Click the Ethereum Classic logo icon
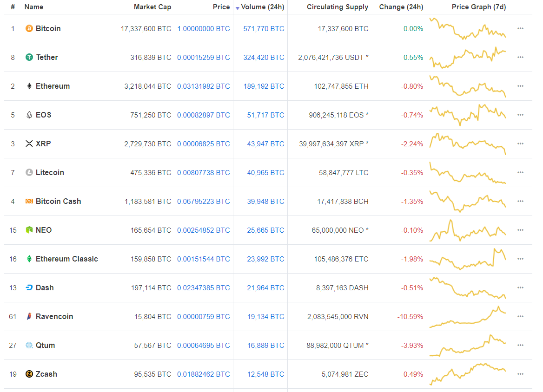The width and height of the screenshot is (543, 392). (29, 259)
